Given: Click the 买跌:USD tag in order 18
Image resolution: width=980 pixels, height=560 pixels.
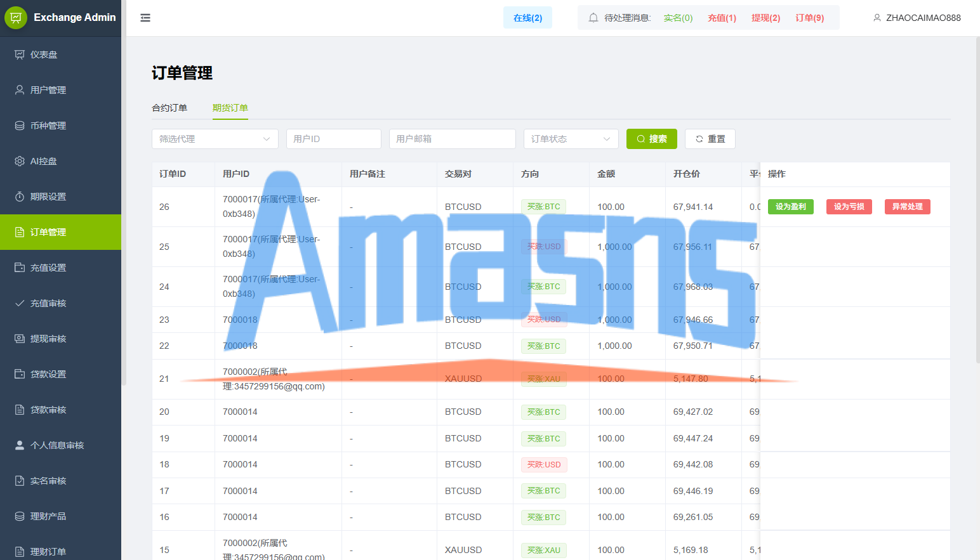Looking at the screenshot, I should pos(544,465).
